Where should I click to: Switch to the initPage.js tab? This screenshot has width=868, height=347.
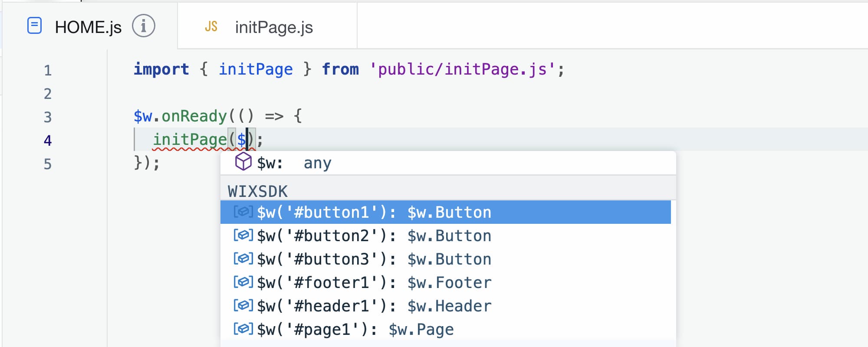point(273,27)
